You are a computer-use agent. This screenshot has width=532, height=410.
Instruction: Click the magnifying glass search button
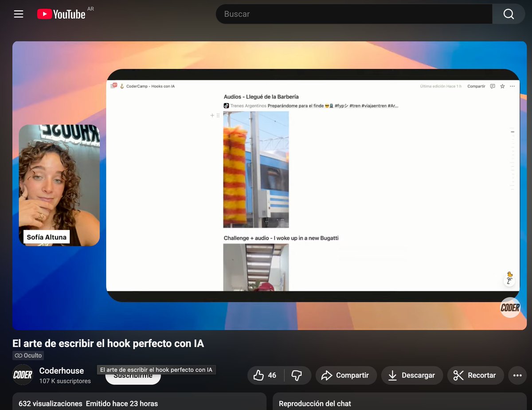pyautogui.click(x=509, y=14)
